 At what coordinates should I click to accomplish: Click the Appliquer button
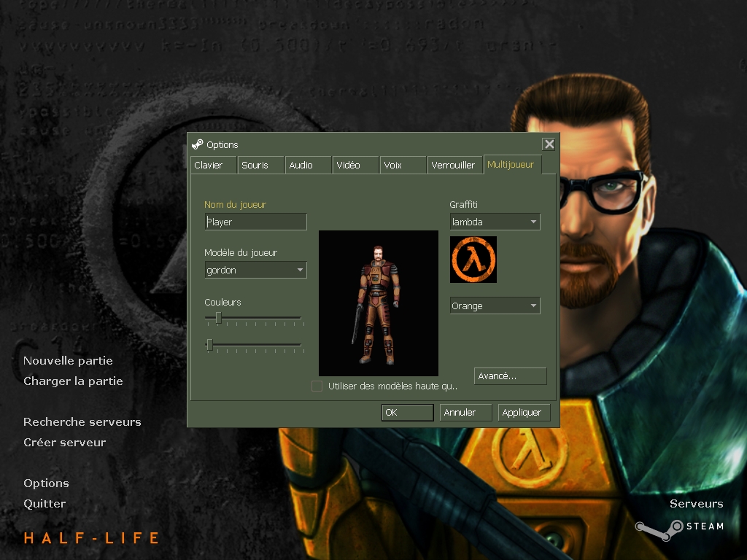pyautogui.click(x=522, y=413)
